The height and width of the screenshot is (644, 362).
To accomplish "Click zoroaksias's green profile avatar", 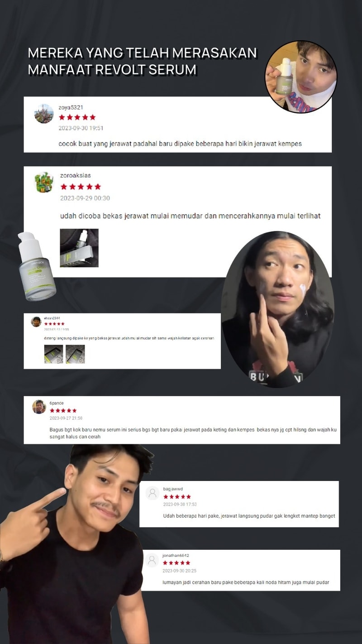I will click(x=44, y=182).
